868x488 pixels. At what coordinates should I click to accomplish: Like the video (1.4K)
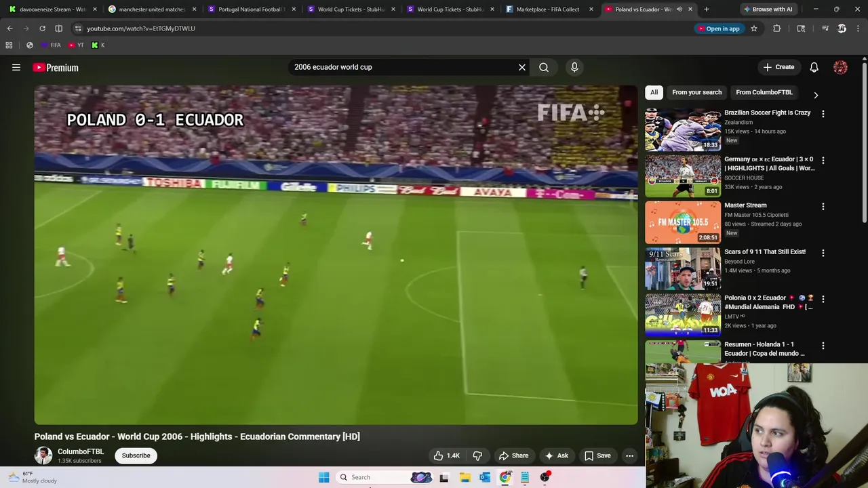click(x=446, y=455)
